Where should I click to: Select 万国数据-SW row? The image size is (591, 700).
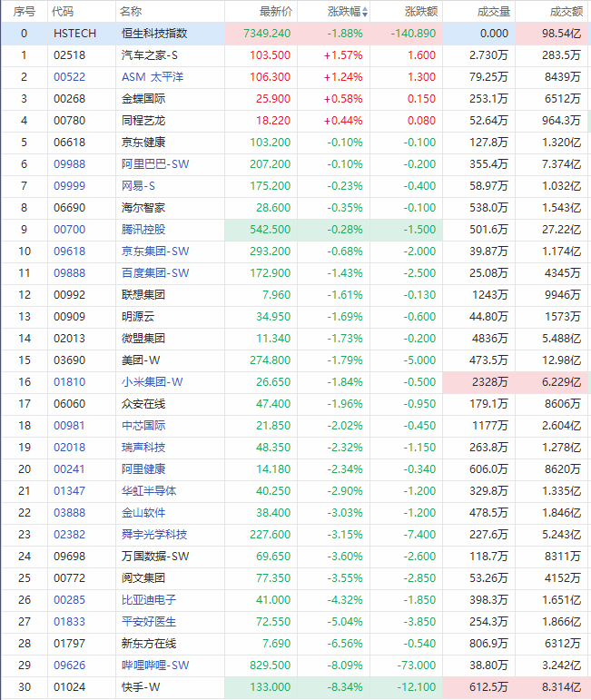(x=295, y=557)
